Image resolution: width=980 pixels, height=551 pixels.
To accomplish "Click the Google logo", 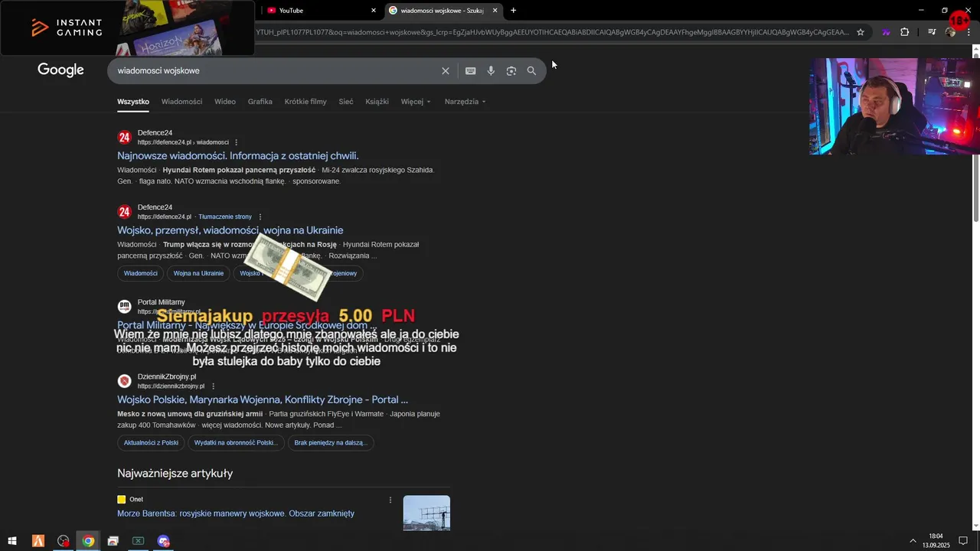I will (x=60, y=70).
